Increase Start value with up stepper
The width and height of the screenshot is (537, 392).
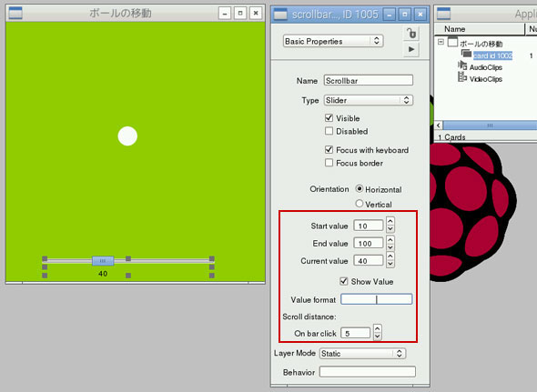(390, 221)
